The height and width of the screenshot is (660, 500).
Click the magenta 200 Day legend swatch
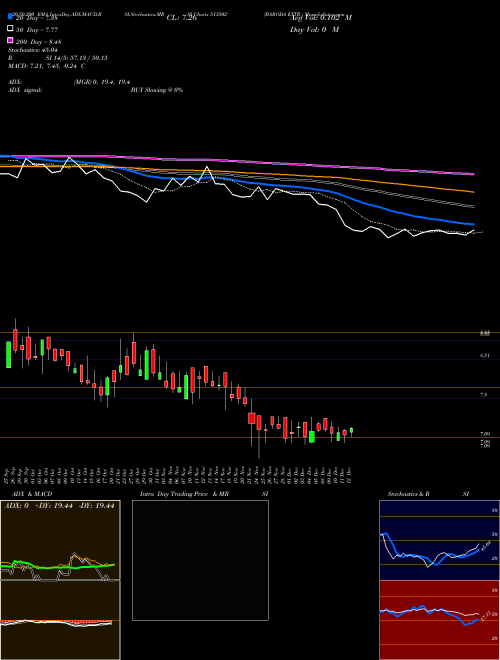coord(10,40)
